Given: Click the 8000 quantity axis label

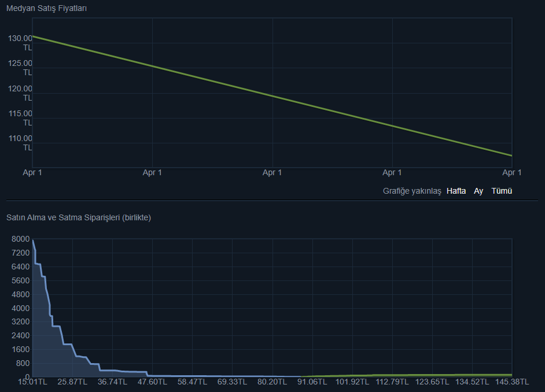Looking at the screenshot, I should point(20,239).
